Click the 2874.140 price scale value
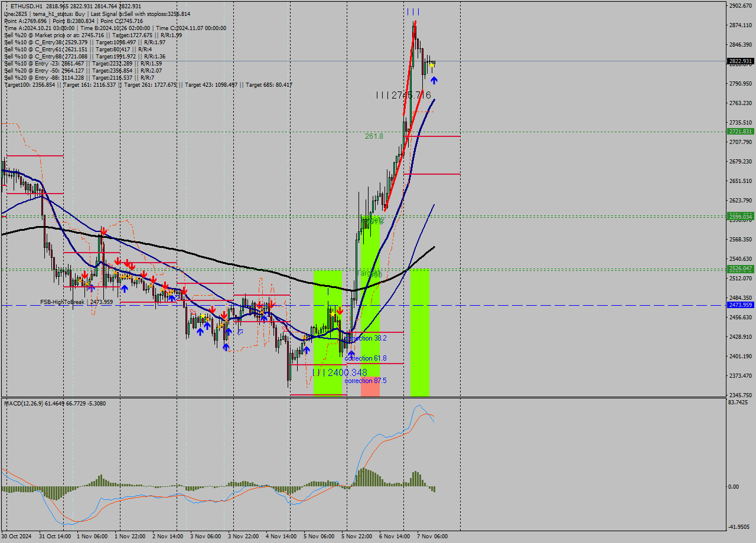756x543 pixels. coord(741,25)
